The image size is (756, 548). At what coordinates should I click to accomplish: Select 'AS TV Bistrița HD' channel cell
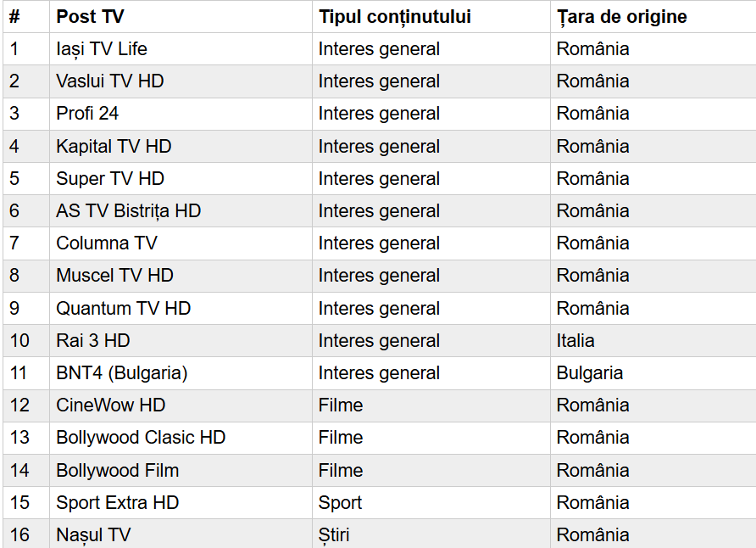point(128,211)
